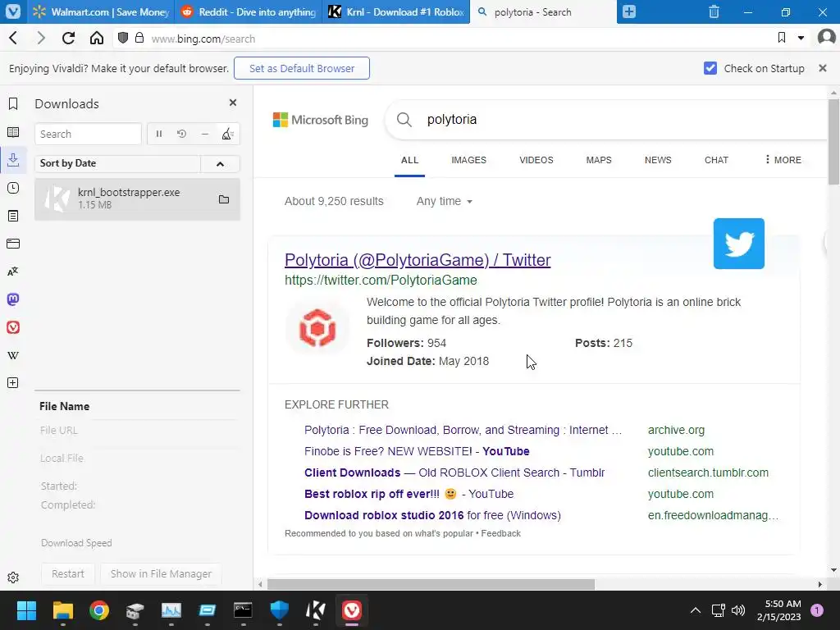The width and height of the screenshot is (840, 630).
Task: Retry the selected download
Action: click(x=181, y=134)
